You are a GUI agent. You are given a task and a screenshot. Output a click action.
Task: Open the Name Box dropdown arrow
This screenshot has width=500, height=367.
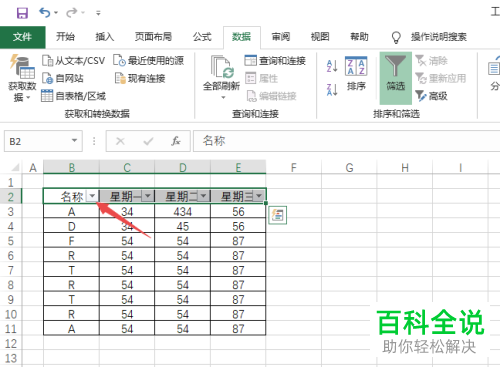75,141
